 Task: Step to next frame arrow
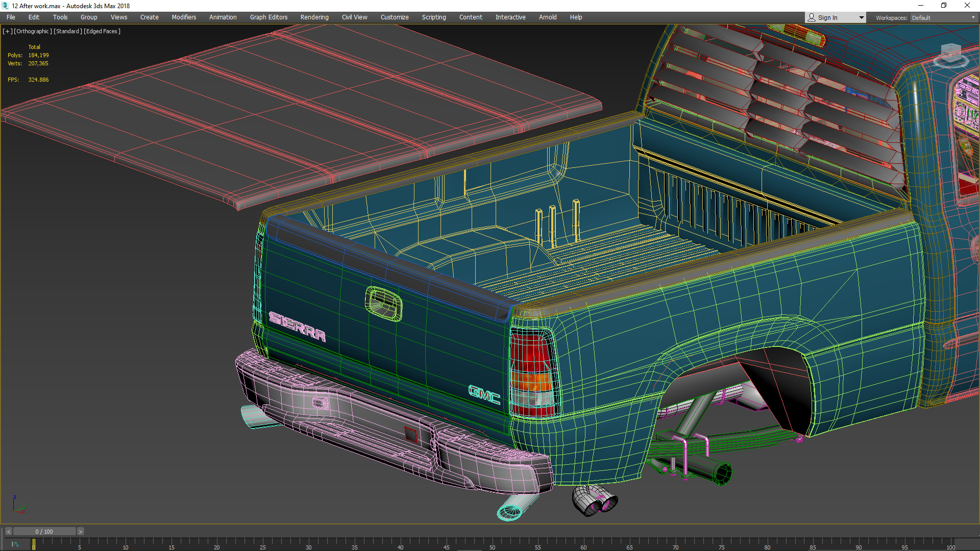80,532
